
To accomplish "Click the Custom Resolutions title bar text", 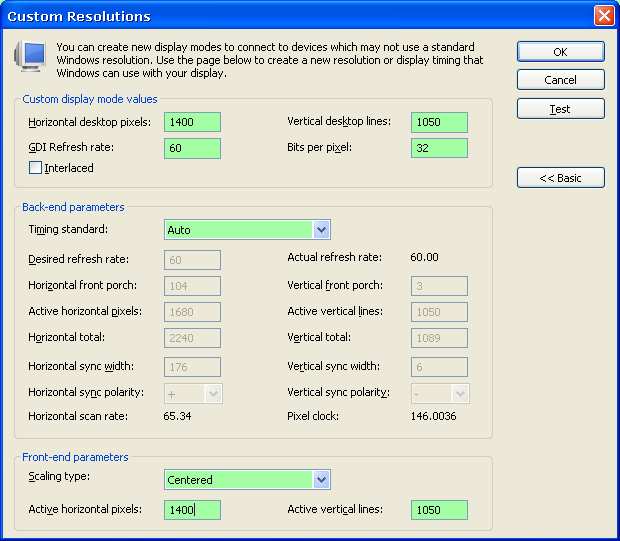I will (x=79, y=16).
